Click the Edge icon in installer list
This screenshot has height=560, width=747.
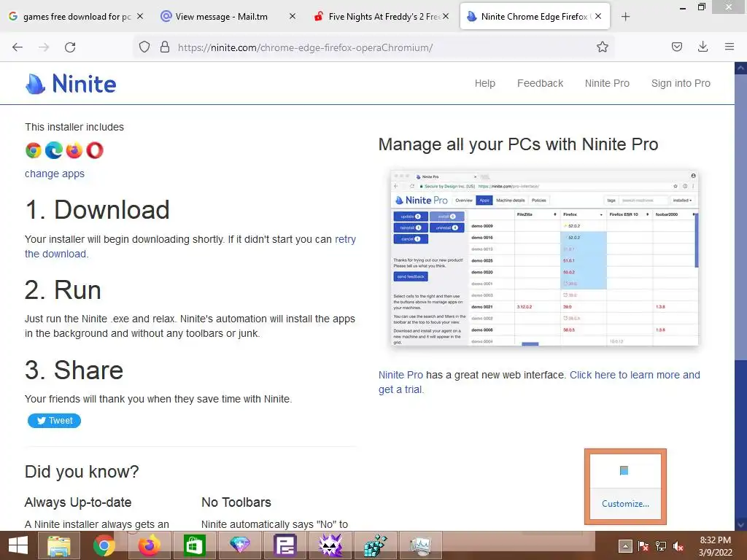pyautogui.click(x=54, y=150)
